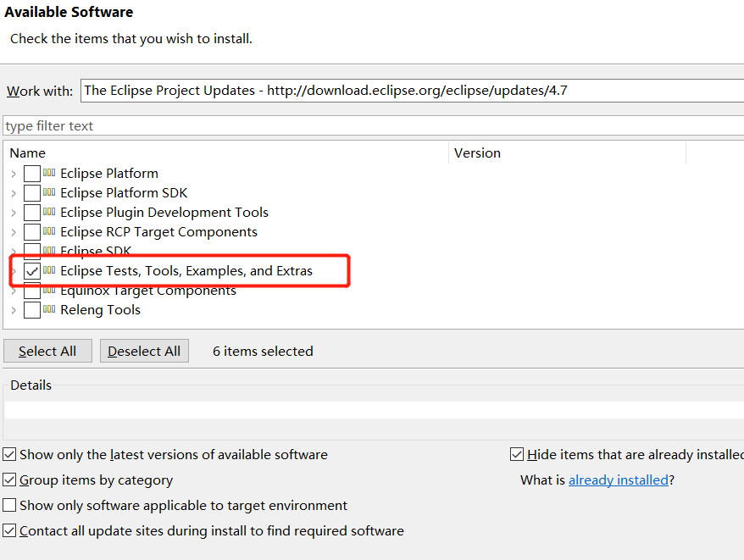Click the category icon beside Eclipse Platform SDK
The width and height of the screenshot is (744, 560).
pyautogui.click(x=49, y=192)
